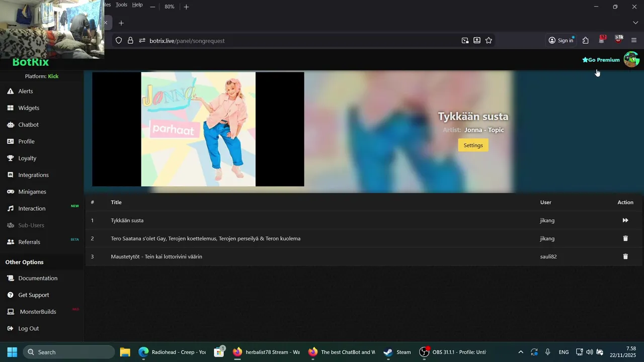
Task: Go to the Chatbot section
Action: (x=28, y=125)
